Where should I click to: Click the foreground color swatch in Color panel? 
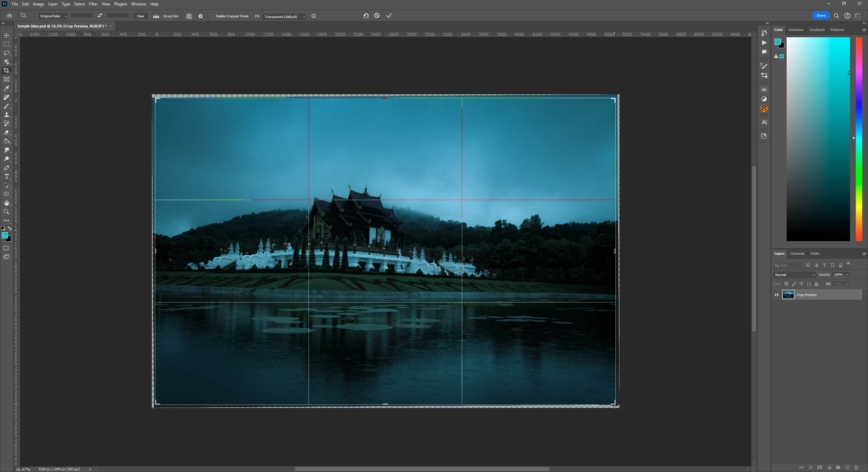[x=777, y=42]
